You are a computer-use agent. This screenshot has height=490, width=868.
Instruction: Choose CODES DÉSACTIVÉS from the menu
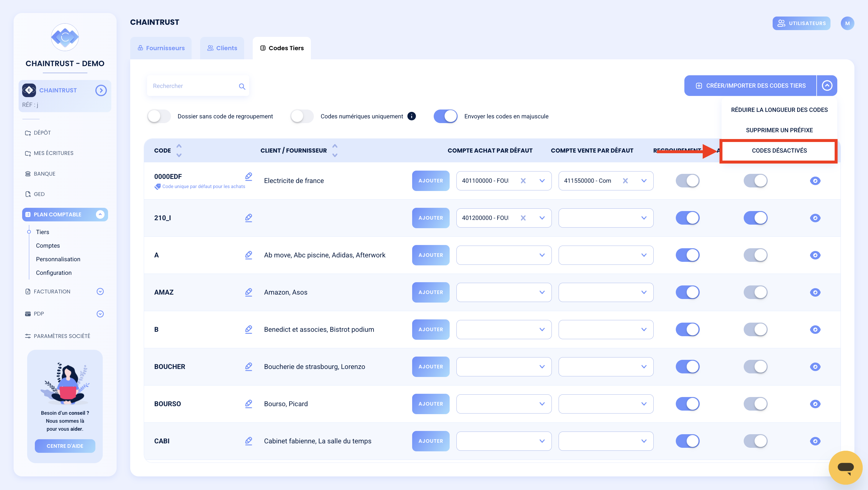[779, 151]
